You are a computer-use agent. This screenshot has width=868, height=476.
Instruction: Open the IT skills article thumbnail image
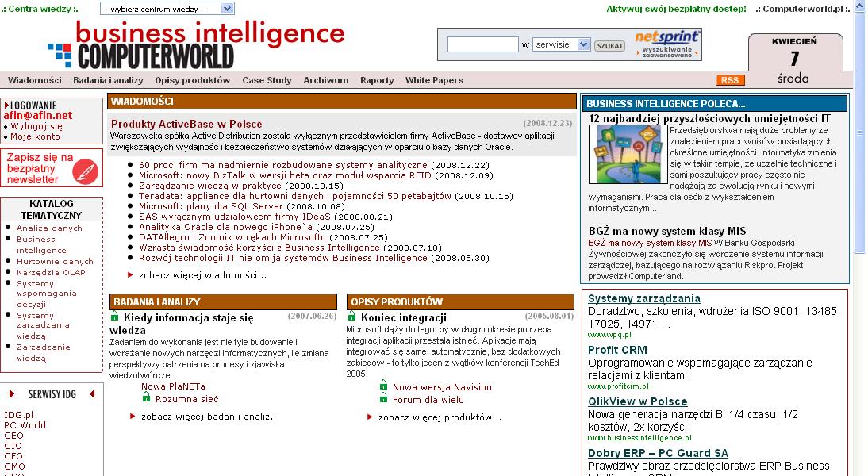tap(628, 155)
